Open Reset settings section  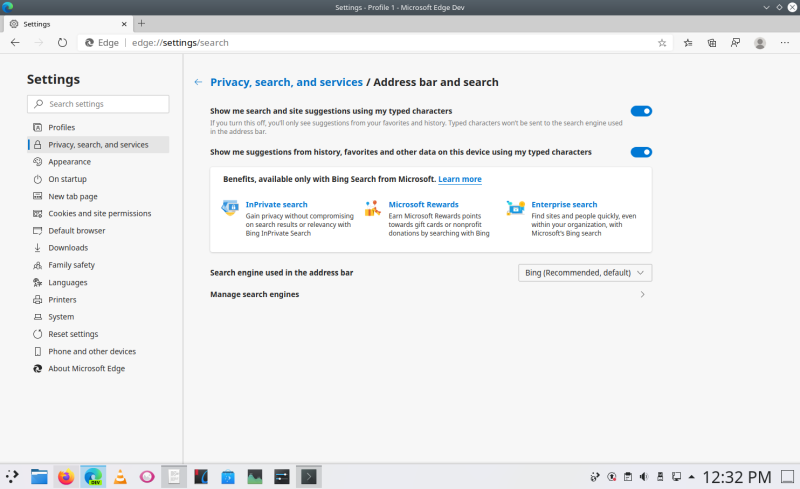pos(98,334)
